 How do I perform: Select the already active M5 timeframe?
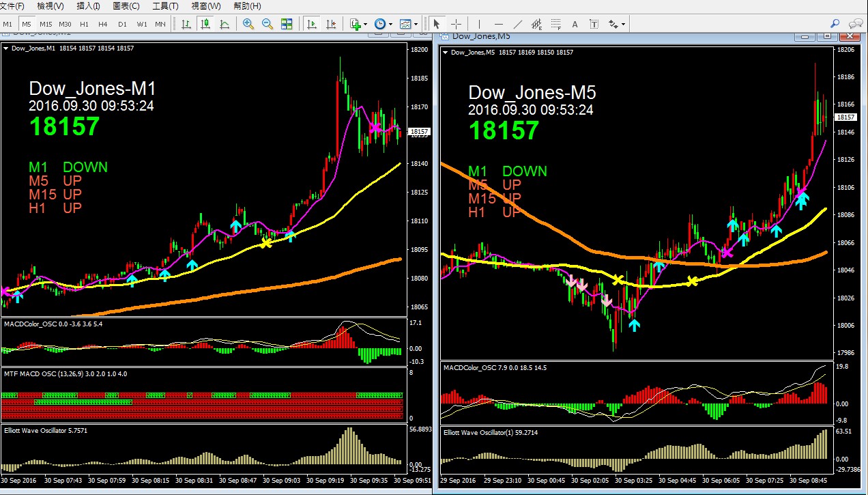point(27,24)
